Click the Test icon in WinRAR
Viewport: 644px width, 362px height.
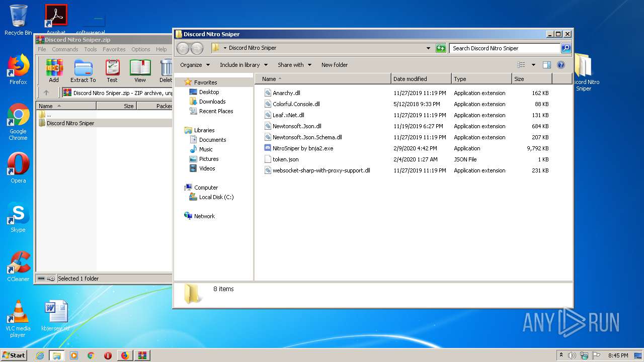112,71
